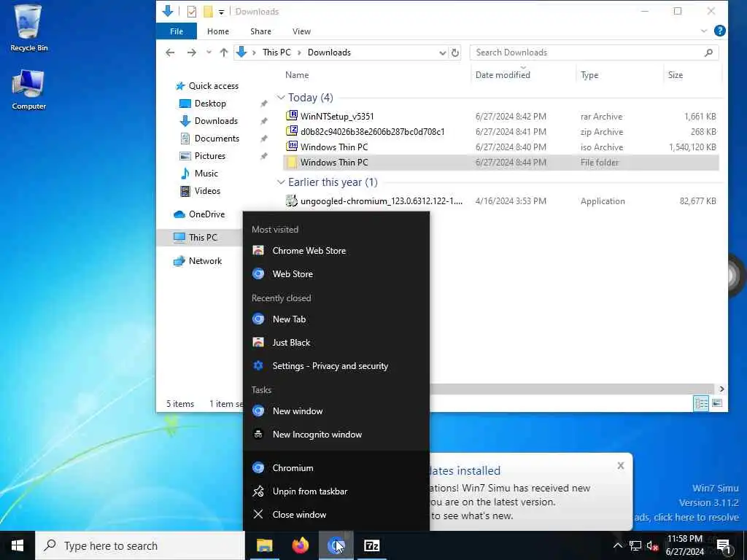Select Unpin from taskbar

336,491
